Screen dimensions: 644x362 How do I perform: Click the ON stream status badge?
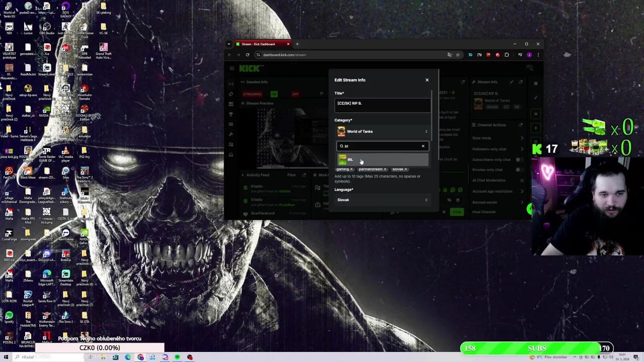[274, 94]
